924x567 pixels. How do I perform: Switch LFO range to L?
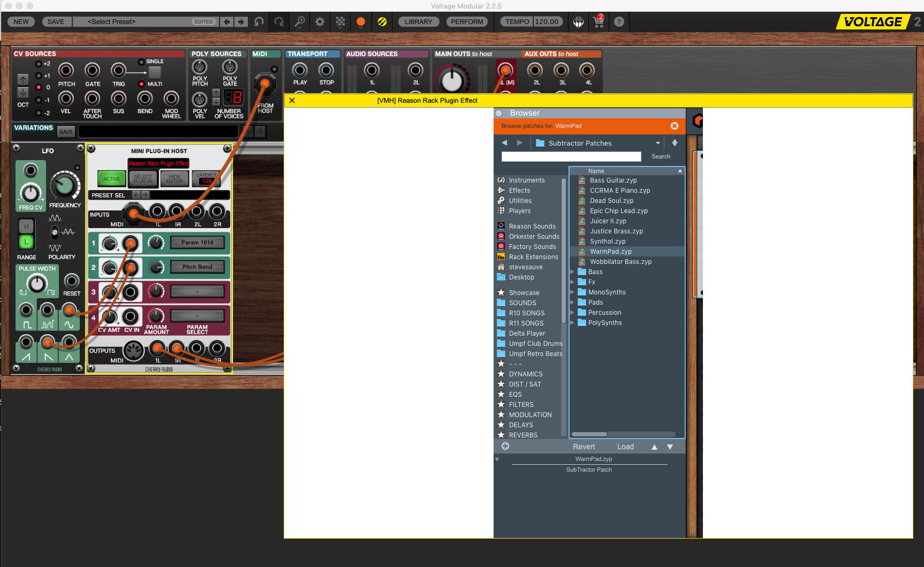coord(26,242)
